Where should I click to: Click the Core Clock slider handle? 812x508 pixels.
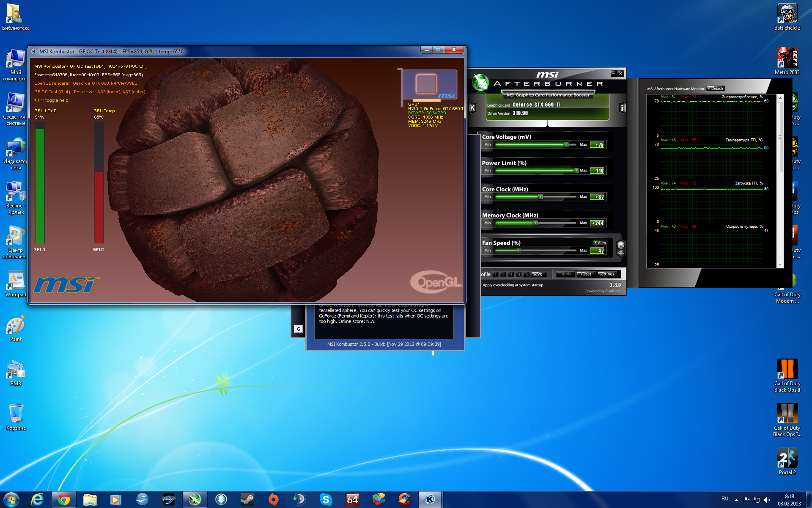point(540,197)
